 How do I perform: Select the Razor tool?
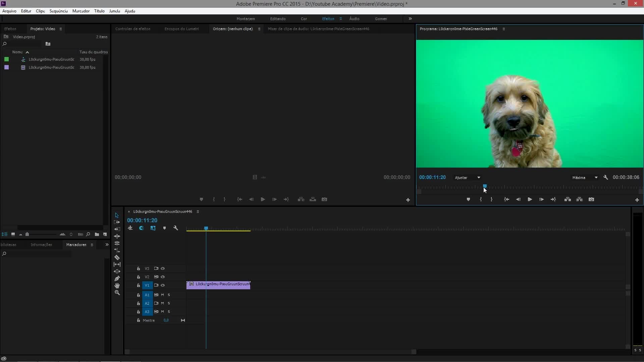[x=117, y=257]
